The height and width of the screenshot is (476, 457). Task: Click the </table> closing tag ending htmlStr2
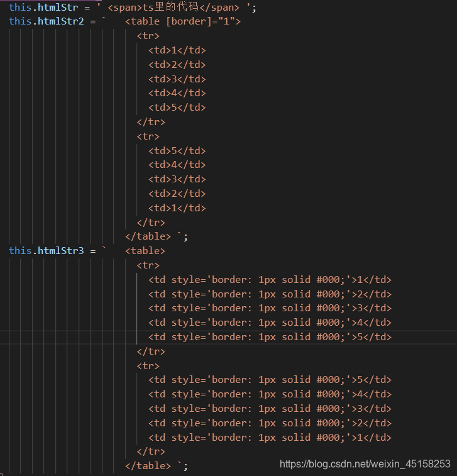(148, 236)
